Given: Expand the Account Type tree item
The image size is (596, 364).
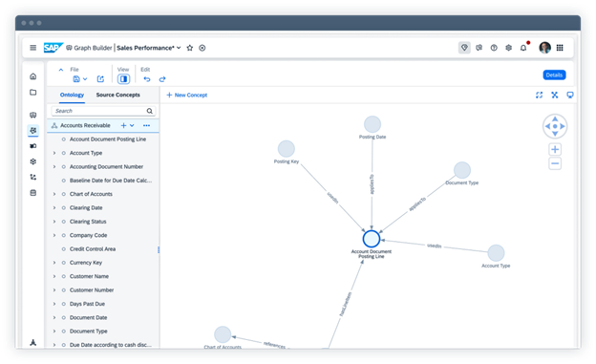Looking at the screenshot, I should click(x=54, y=153).
